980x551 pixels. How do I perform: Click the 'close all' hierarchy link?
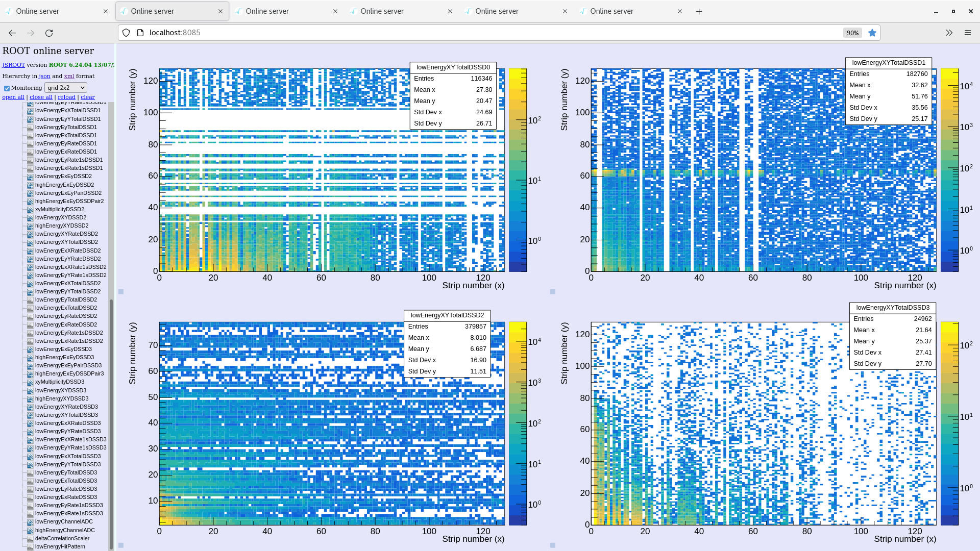tap(41, 97)
